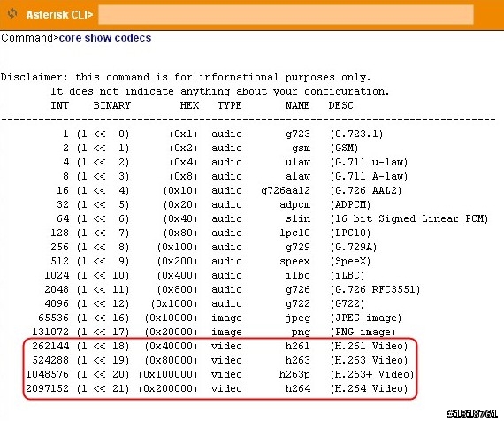Click the refresh icon beside Asterisk CLI
The height and width of the screenshot is (421, 504).
click(x=12, y=14)
